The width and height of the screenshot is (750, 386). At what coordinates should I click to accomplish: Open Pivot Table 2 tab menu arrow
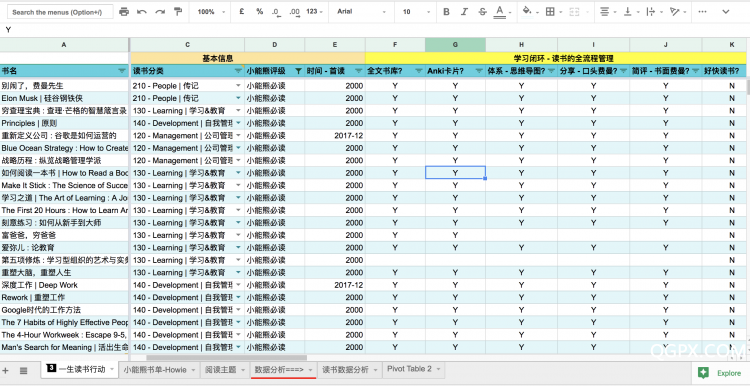tap(438, 369)
